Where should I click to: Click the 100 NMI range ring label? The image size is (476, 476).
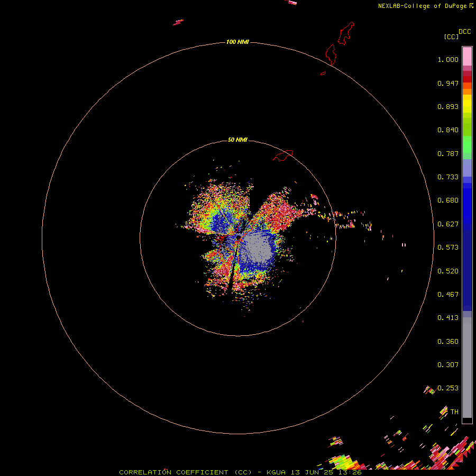[x=237, y=42]
